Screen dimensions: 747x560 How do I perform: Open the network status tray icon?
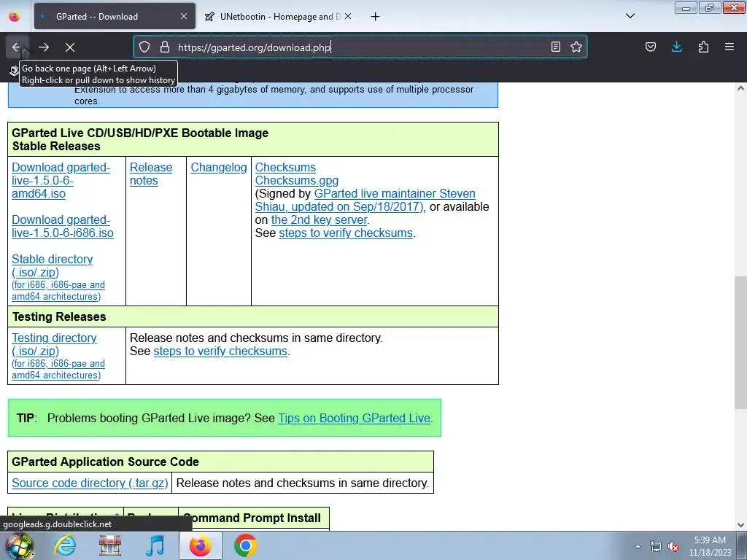656,546
